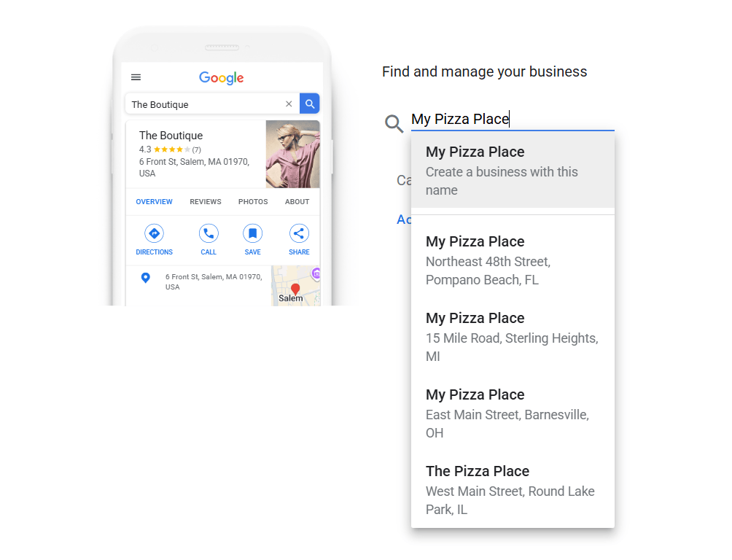This screenshot has width=732, height=560.
Task: Click The Boutique listing title
Action: click(x=171, y=136)
